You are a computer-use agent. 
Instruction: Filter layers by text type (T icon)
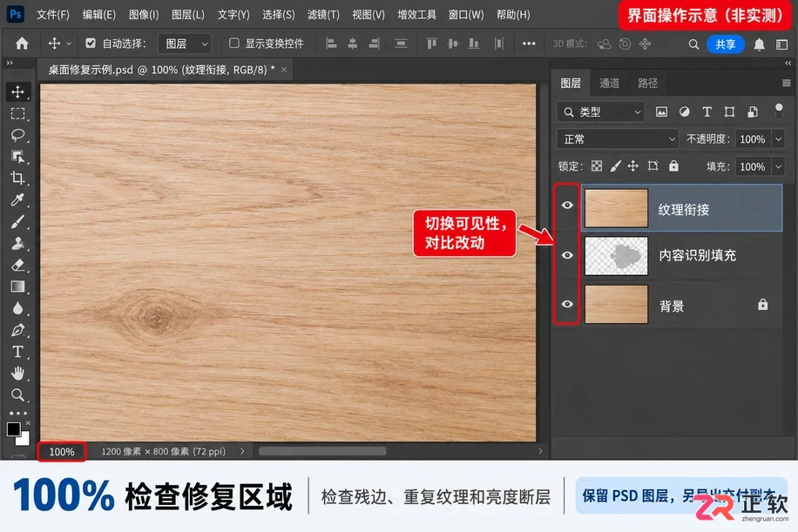(707, 111)
